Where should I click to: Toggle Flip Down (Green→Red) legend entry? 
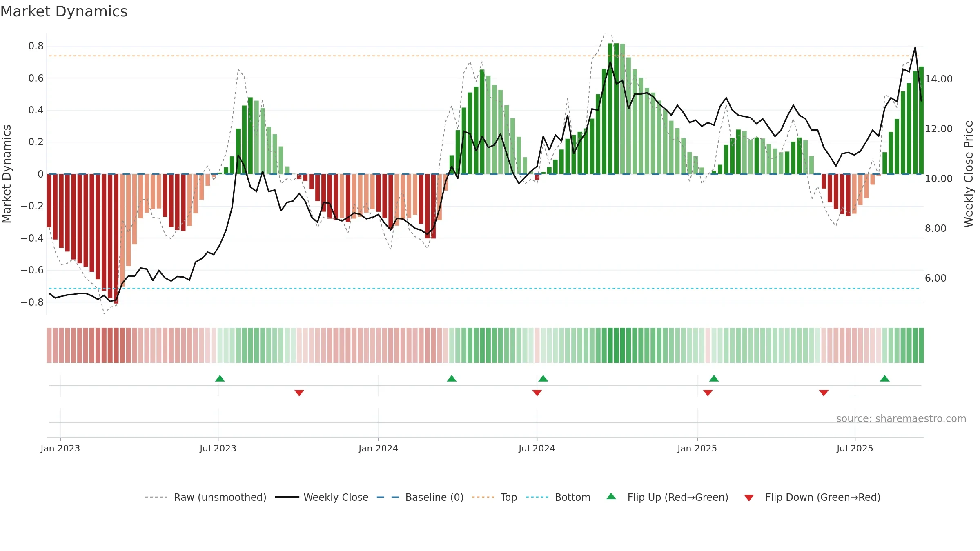812,497
